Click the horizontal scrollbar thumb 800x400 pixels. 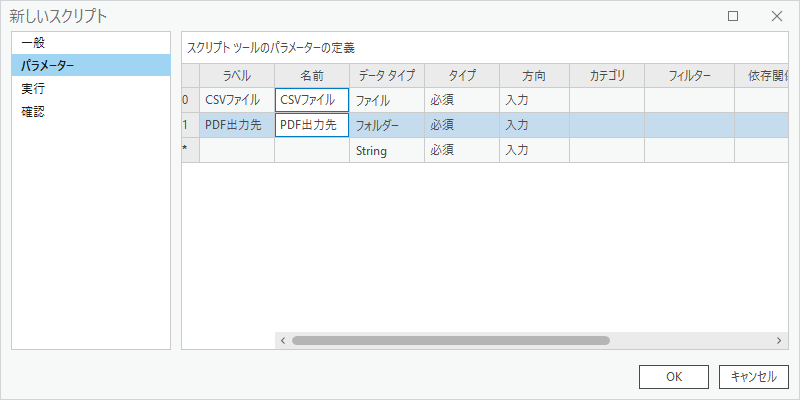click(x=451, y=340)
